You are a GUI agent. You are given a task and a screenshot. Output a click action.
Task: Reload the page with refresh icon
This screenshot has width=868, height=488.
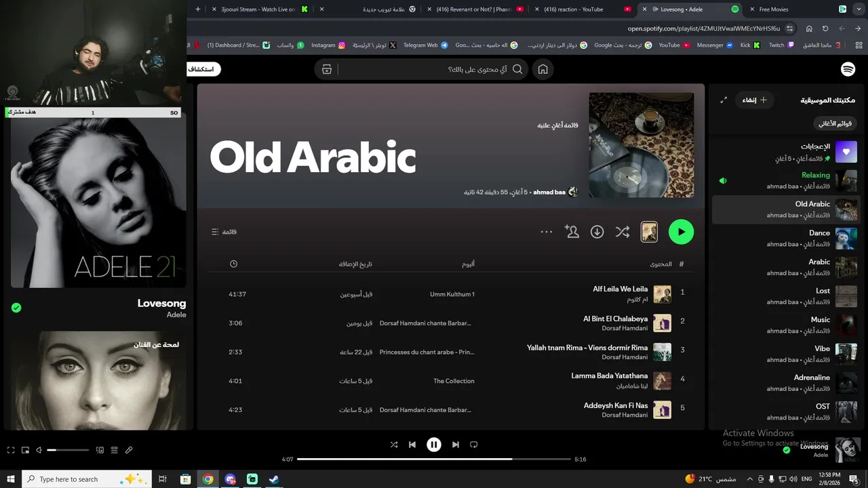click(x=825, y=28)
